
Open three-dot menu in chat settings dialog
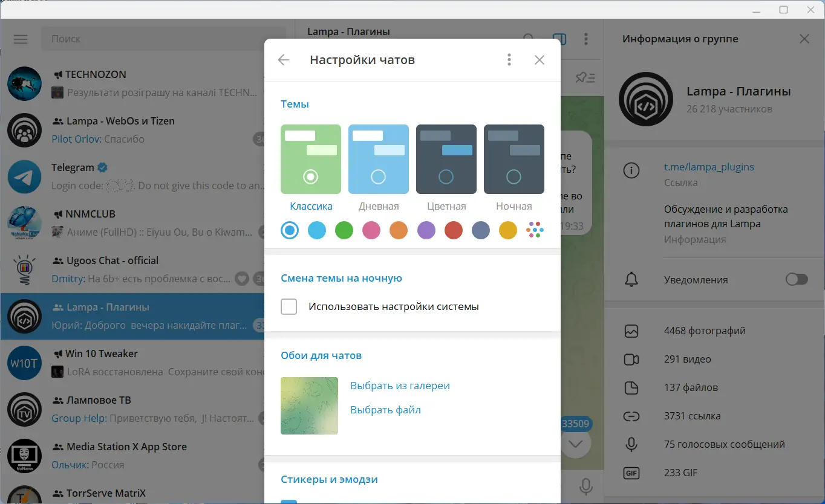(x=509, y=60)
